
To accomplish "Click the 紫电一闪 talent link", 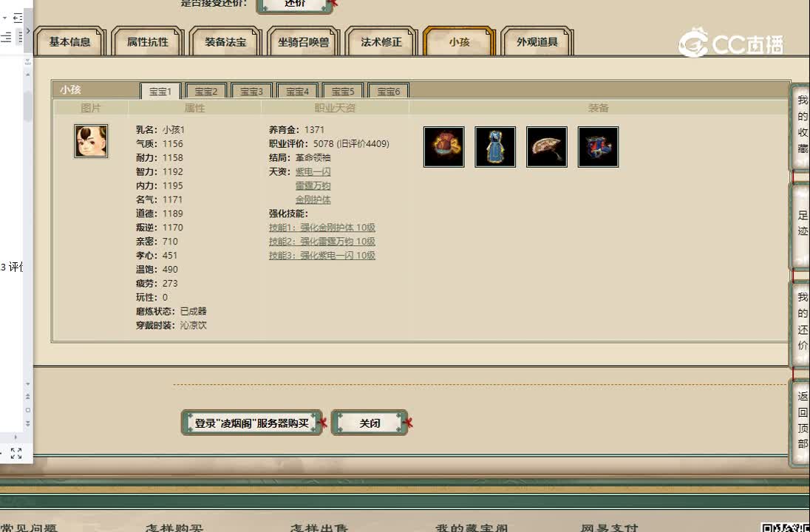I will click(x=313, y=171).
